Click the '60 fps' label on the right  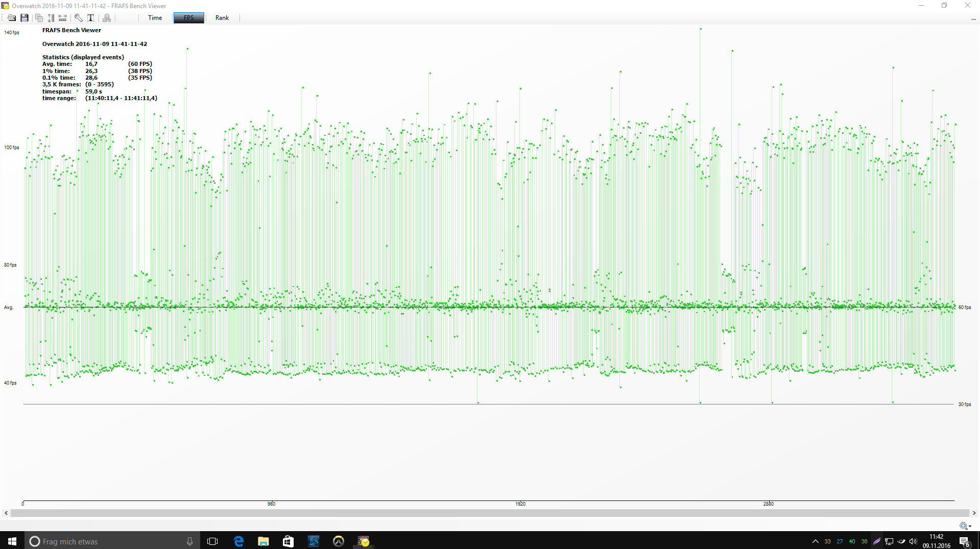965,307
